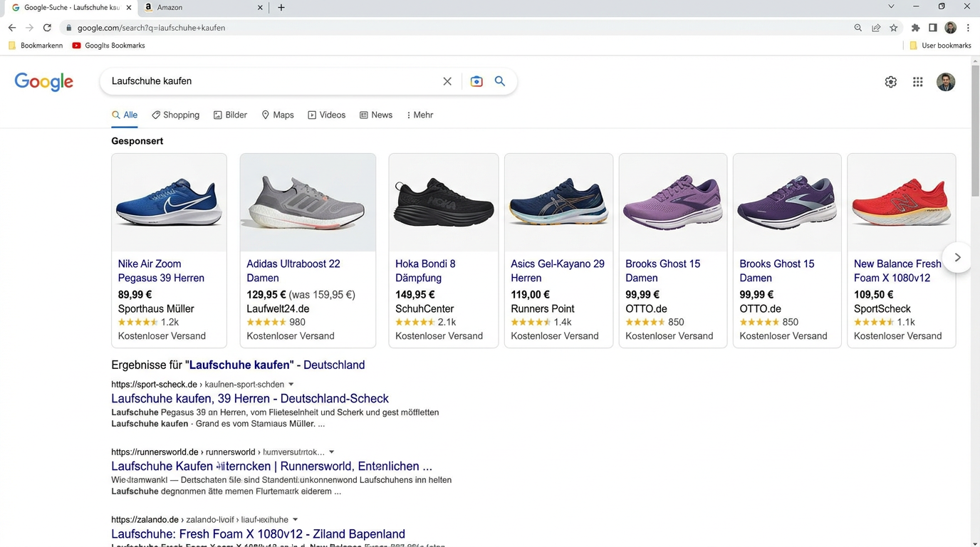Open the blue Nike shoe image
The height and width of the screenshot is (547, 980).
[169, 202]
